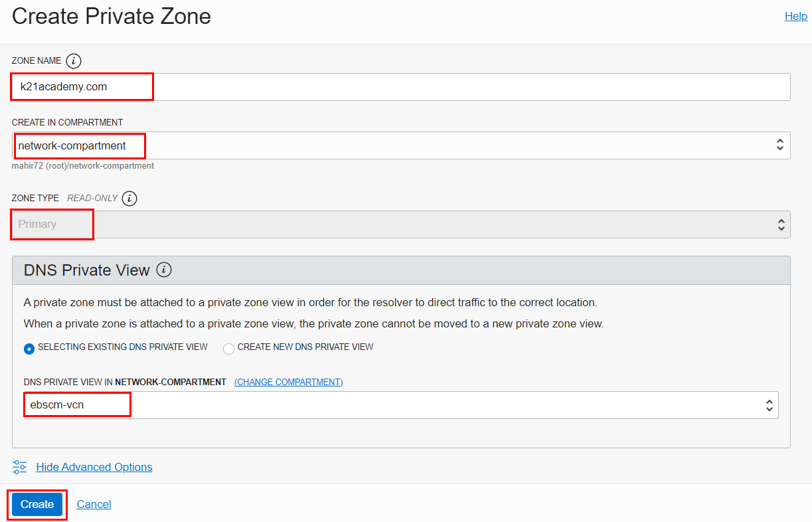Click the advanced options filter icon
The width and height of the screenshot is (812, 522).
coord(19,467)
